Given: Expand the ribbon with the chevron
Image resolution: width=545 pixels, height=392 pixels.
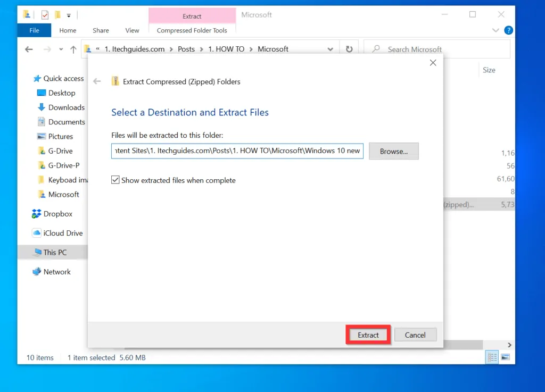Looking at the screenshot, I should click(496, 30).
